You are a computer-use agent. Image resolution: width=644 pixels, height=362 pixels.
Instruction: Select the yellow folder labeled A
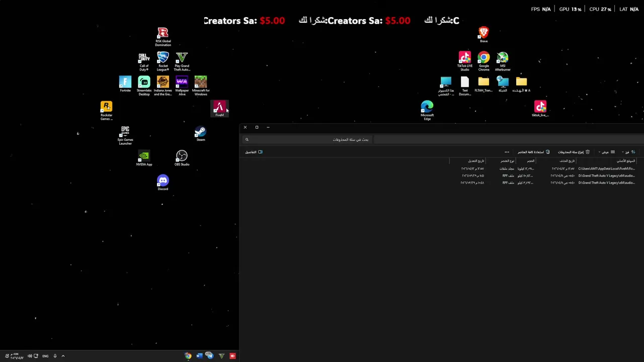coord(521,84)
